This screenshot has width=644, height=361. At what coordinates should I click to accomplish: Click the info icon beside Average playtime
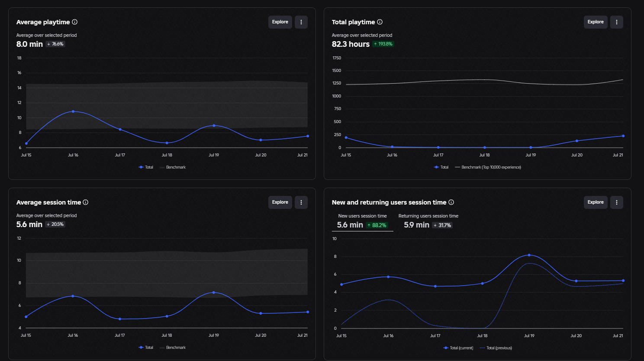(74, 22)
